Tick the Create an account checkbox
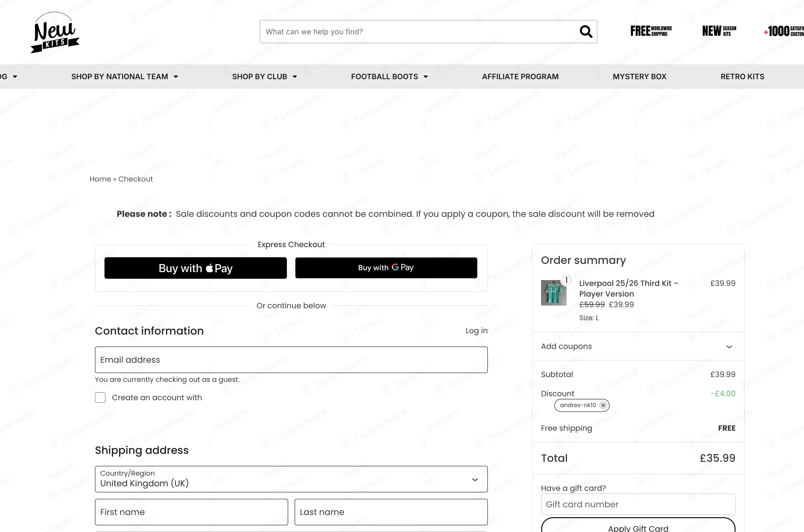The width and height of the screenshot is (804, 532). (100, 398)
